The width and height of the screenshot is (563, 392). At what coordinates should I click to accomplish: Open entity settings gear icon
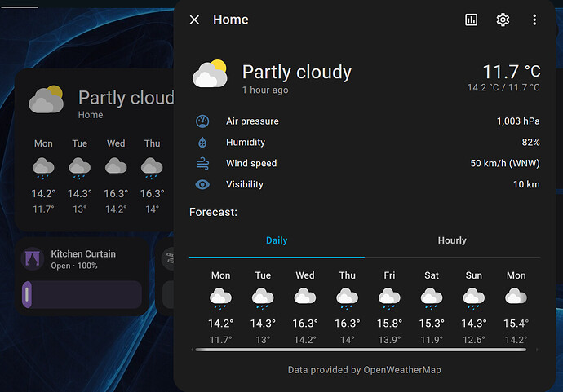[x=503, y=20]
